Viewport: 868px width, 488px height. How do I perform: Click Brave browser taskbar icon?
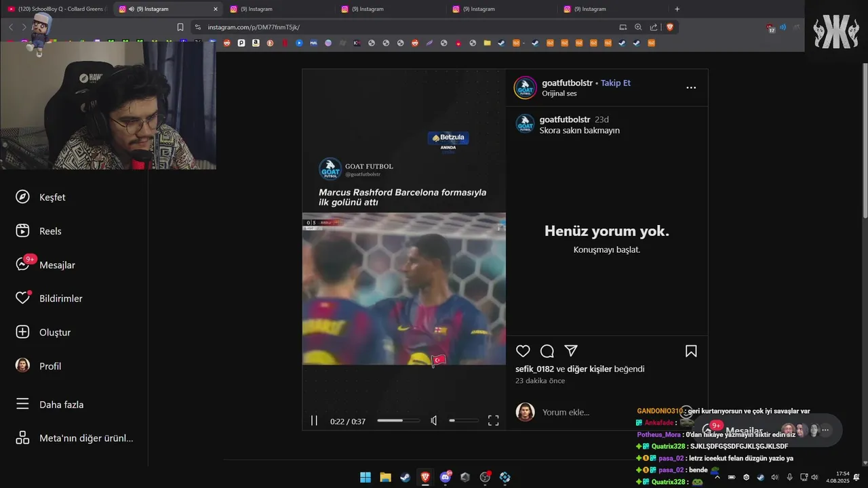[x=425, y=477]
